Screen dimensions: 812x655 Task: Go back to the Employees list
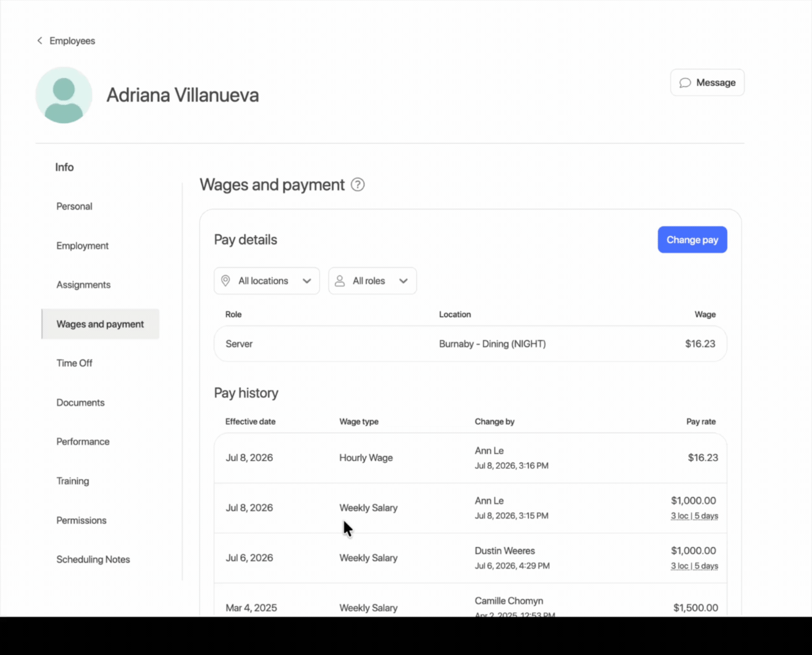tap(72, 40)
